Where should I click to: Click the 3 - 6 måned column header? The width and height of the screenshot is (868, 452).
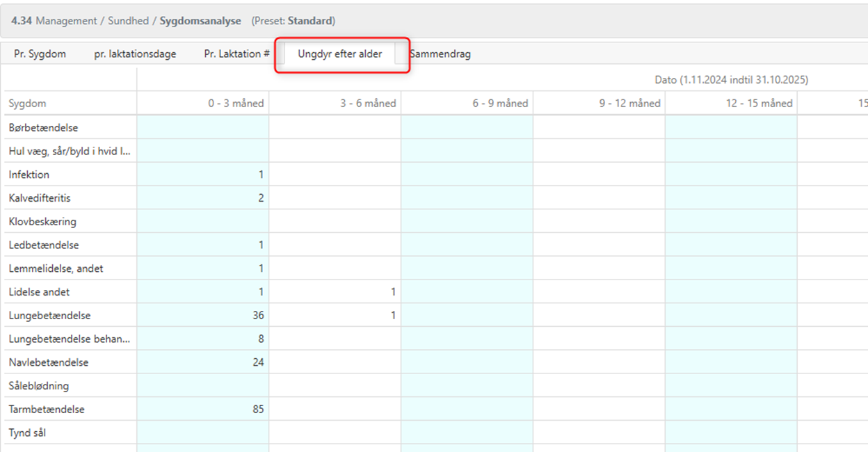click(367, 104)
